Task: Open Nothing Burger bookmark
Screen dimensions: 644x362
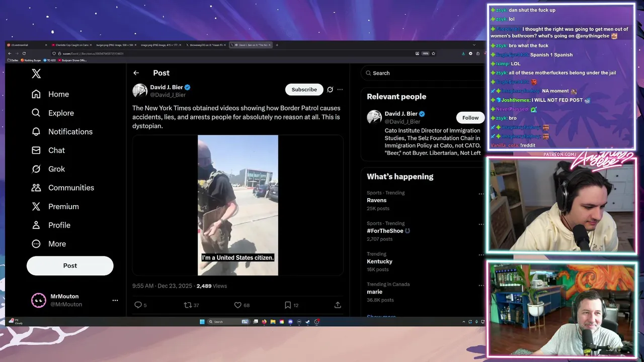Action: tap(31, 60)
